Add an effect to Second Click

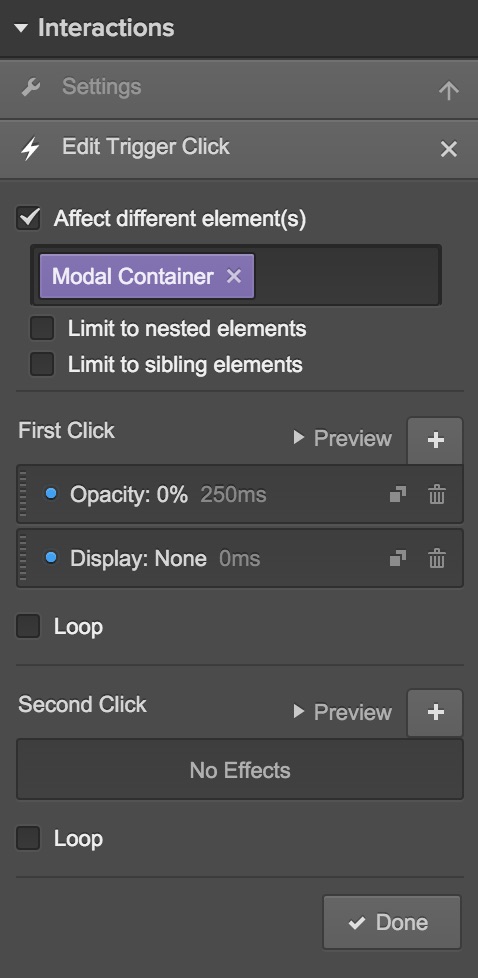click(435, 712)
